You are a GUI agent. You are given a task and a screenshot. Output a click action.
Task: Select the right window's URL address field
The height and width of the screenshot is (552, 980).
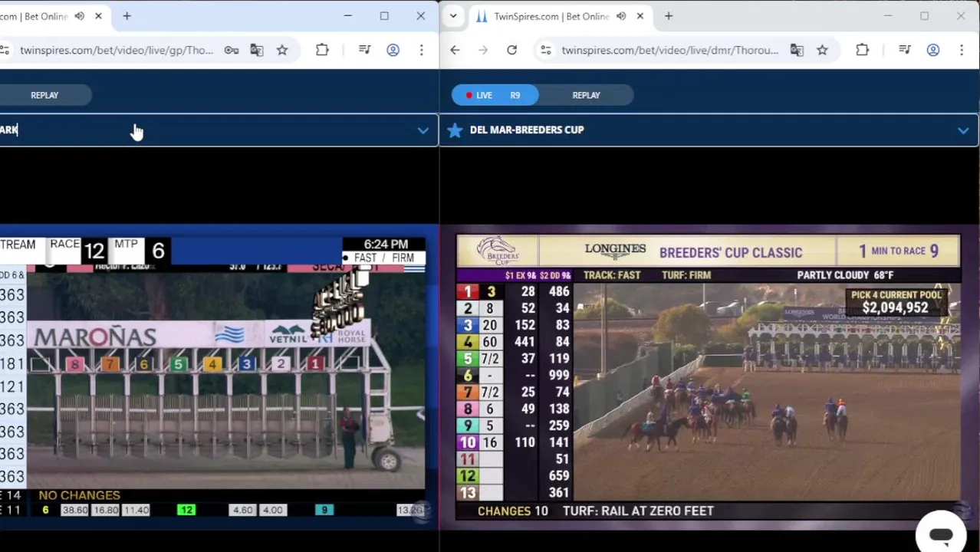(669, 51)
